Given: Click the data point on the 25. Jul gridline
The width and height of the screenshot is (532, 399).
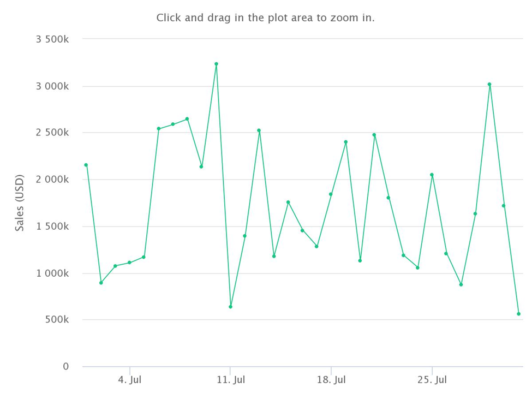Looking at the screenshot, I should tap(432, 175).
